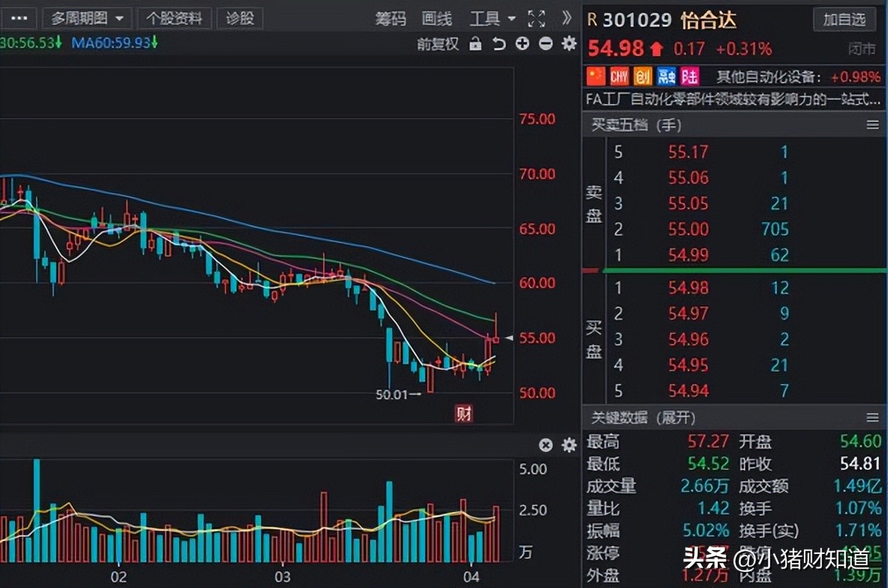Switch to the 筹码 view
Screen dimensions: 888x588
click(391, 19)
